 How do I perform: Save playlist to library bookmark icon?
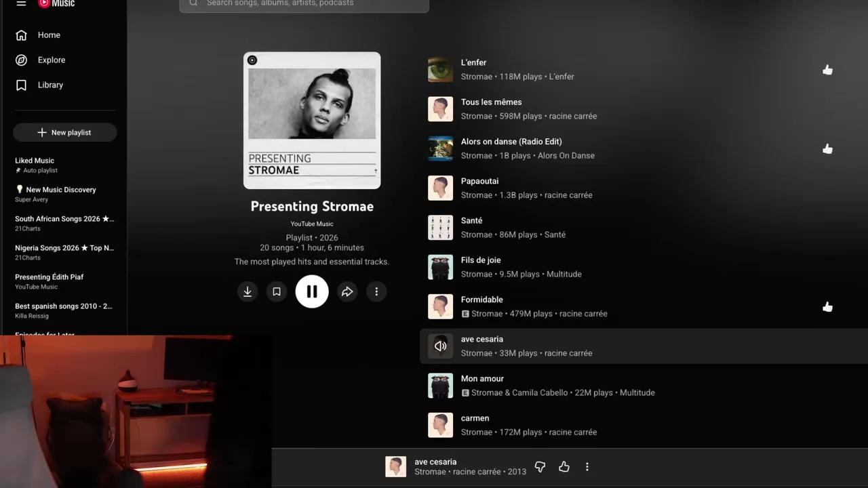click(277, 291)
